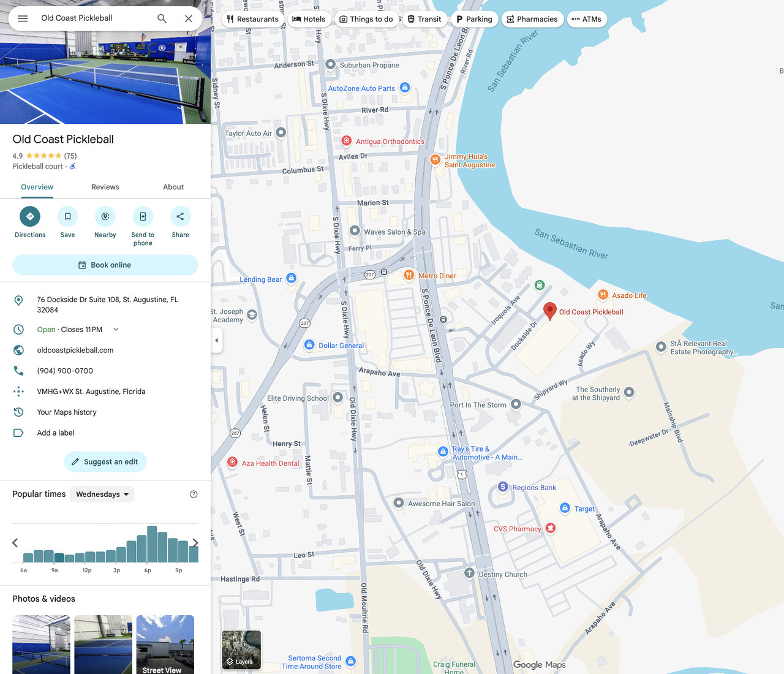Select the Target store marker
Screen dimensions: 784x674
565,508
